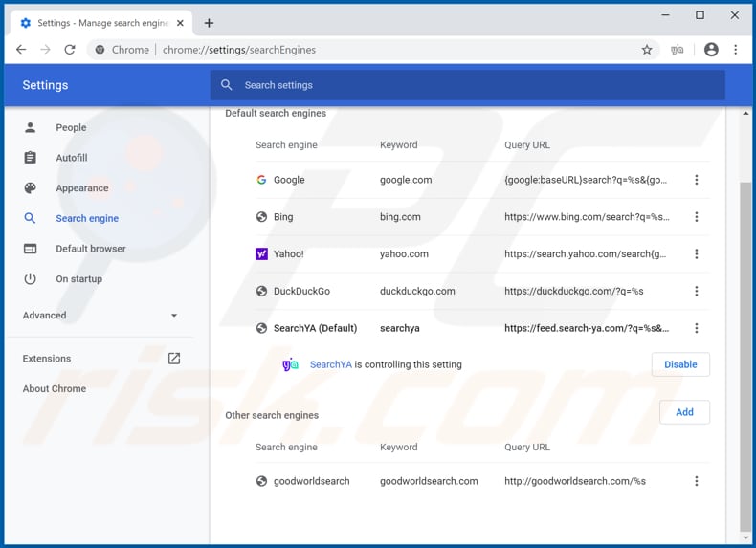Reload the settings page
Screen dimensions: 756x548
point(70,50)
